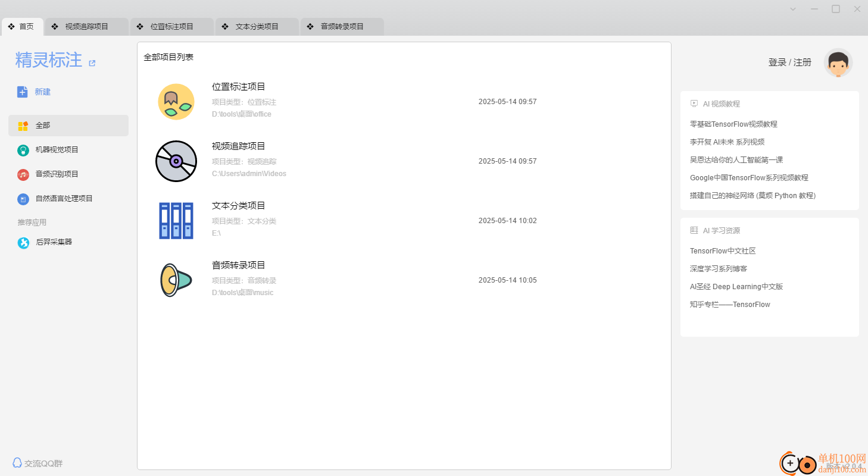Click the external link icon beside 精灵标注
Image resolution: width=868 pixels, height=476 pixels.
92,63
